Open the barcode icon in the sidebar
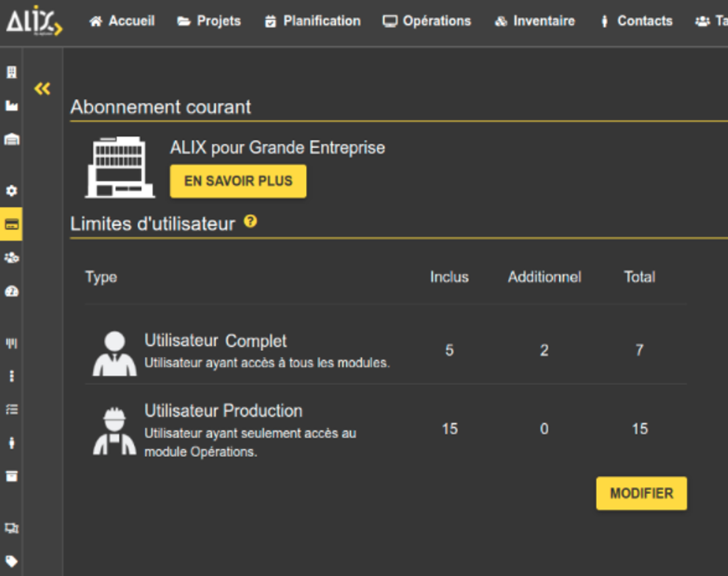 point(12,343)
